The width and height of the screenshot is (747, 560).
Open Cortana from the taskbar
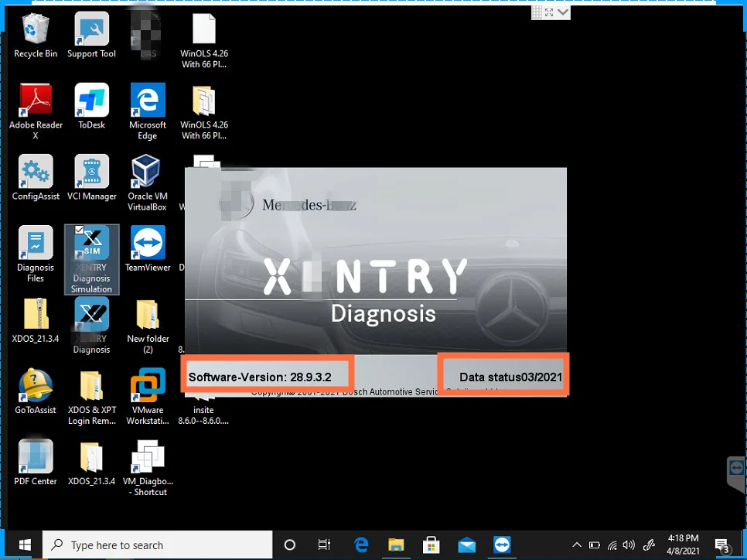289,545
